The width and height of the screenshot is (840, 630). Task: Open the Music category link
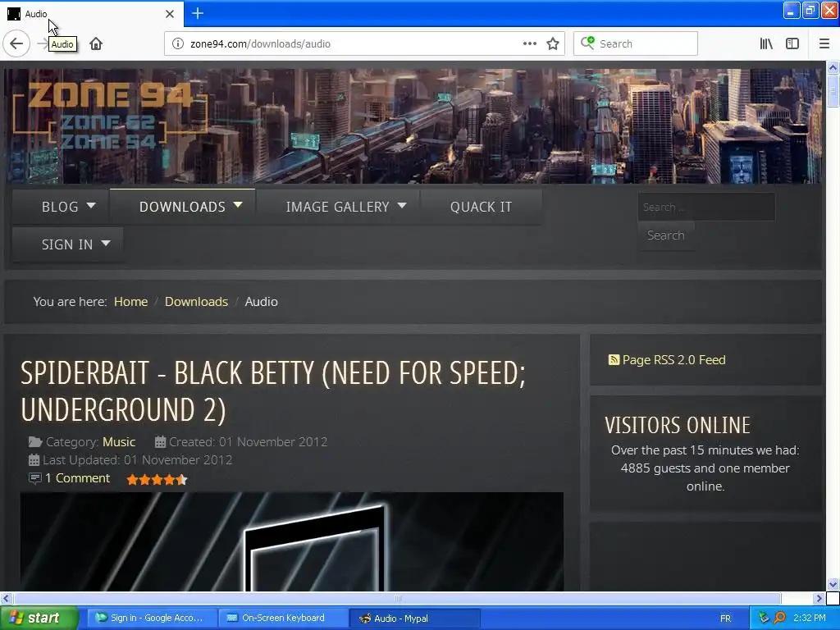(x=119, y=442)
